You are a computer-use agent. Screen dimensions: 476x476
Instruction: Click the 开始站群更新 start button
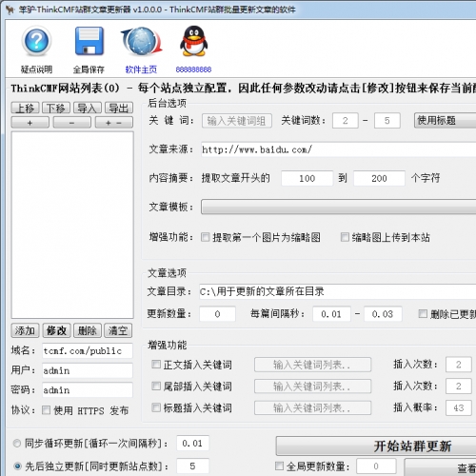376,446
